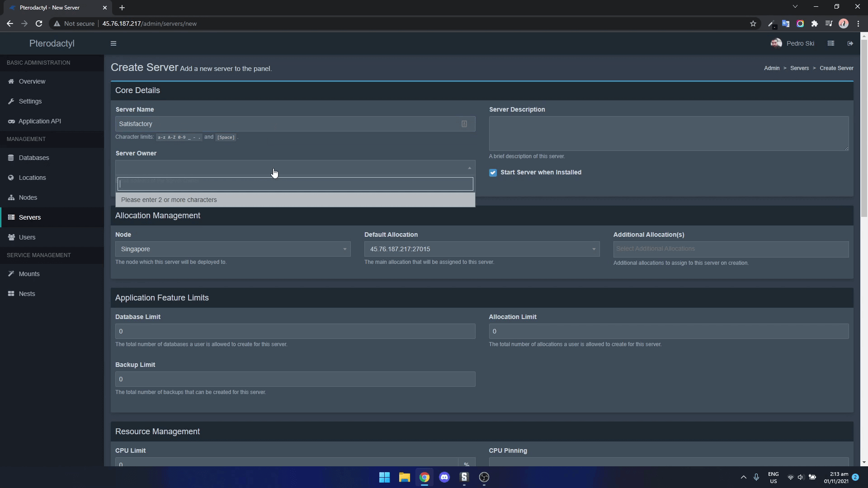This screenshot has height=488, width=868.
Task: Expand Additional Allocations selector
Action: coord(731,249)
